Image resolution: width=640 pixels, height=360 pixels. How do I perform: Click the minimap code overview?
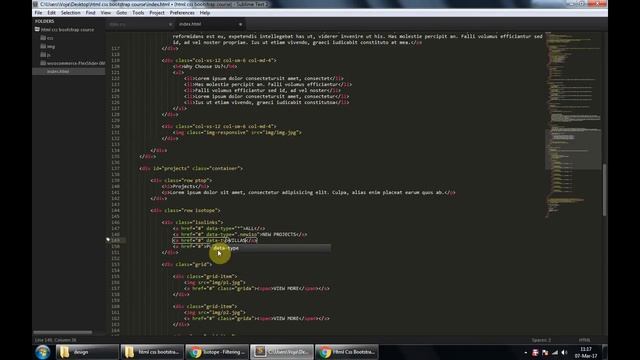pyautogui.click(x=573, y=124)
